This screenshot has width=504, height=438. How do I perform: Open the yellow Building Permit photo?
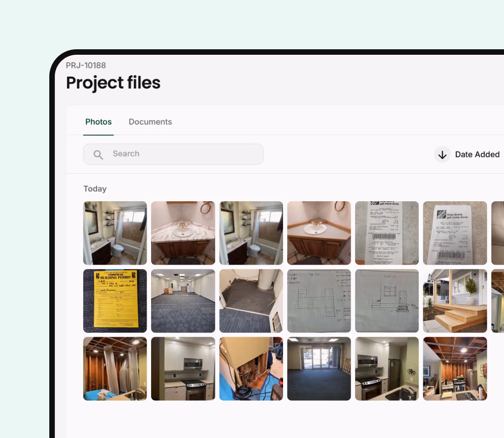point(115,301)
